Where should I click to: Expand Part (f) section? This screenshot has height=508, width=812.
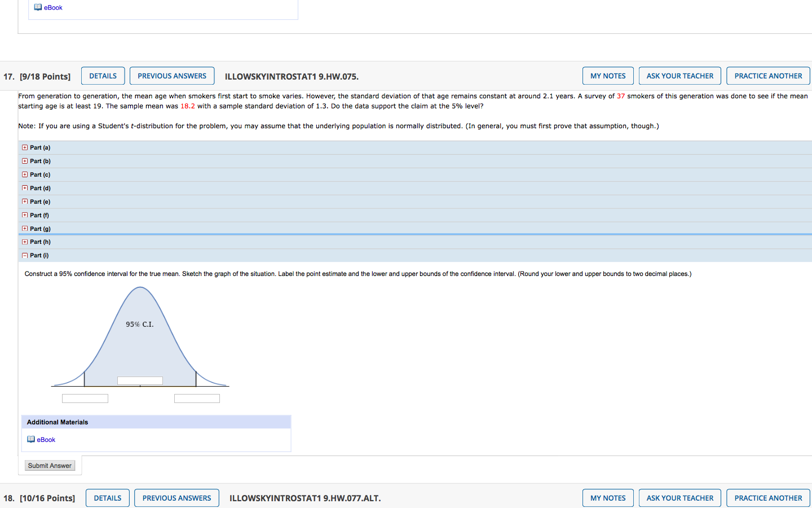coord(25,215)
